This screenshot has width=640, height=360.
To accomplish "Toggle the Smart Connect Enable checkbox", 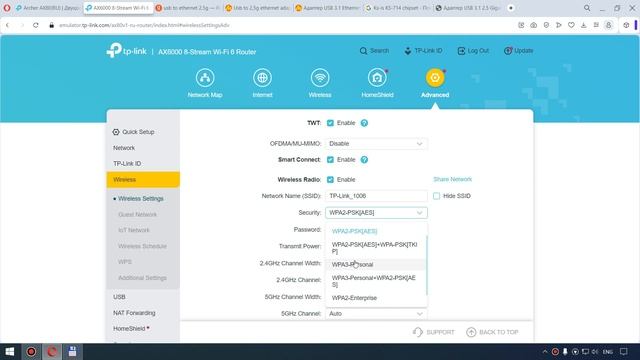I will pos(330,160).
